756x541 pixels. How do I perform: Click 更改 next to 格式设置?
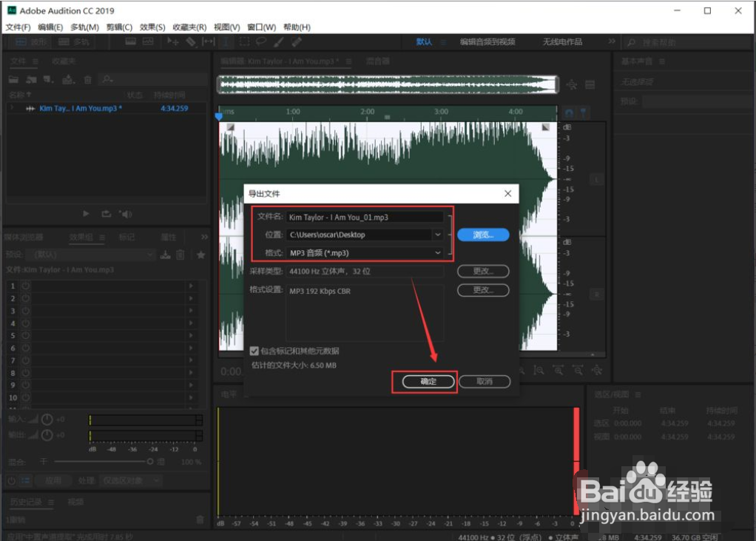pyautogui.click(x=483, y=290)
